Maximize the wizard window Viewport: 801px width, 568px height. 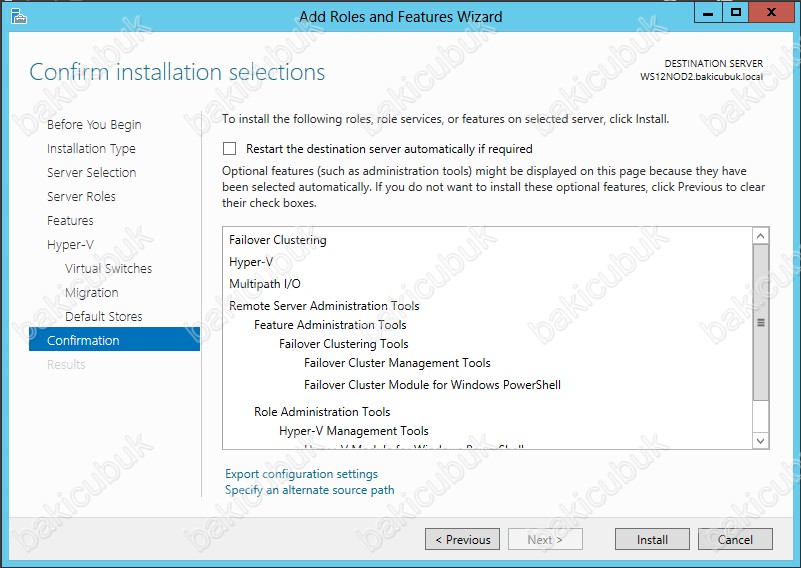(x=736, y=13)
